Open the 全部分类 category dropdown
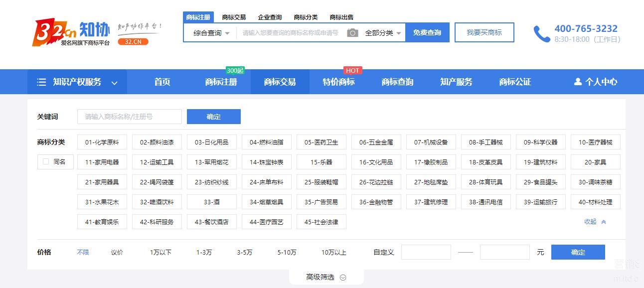 click(x=383, y=33)
